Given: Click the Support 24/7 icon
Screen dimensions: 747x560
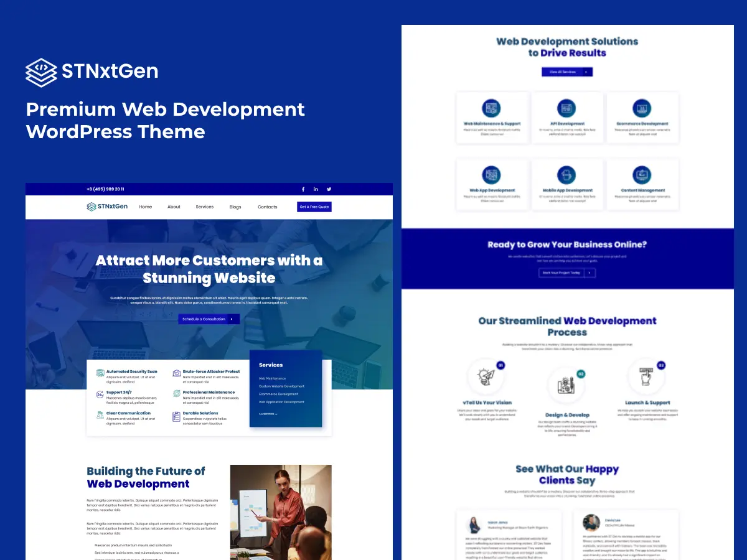Looking at the screenshot, I should [100, 394].
